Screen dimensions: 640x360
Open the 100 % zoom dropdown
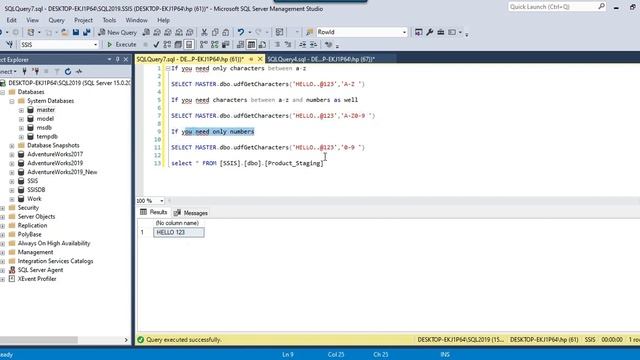[150, 201]
